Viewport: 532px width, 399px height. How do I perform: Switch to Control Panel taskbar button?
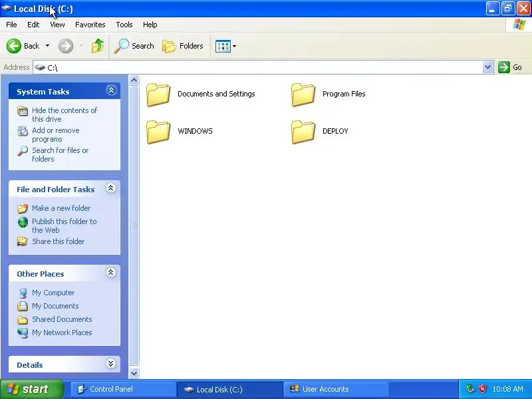tap(123, 389)
